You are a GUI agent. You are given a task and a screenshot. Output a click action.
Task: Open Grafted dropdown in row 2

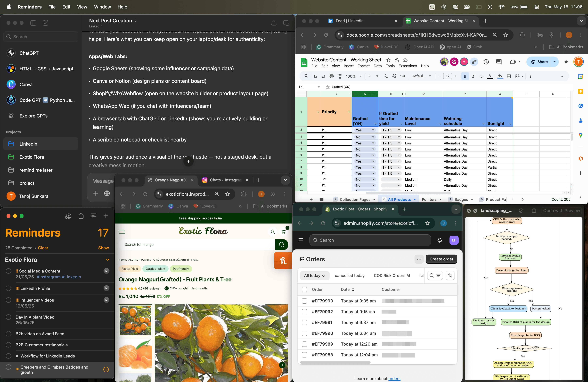tap(373, 130)
